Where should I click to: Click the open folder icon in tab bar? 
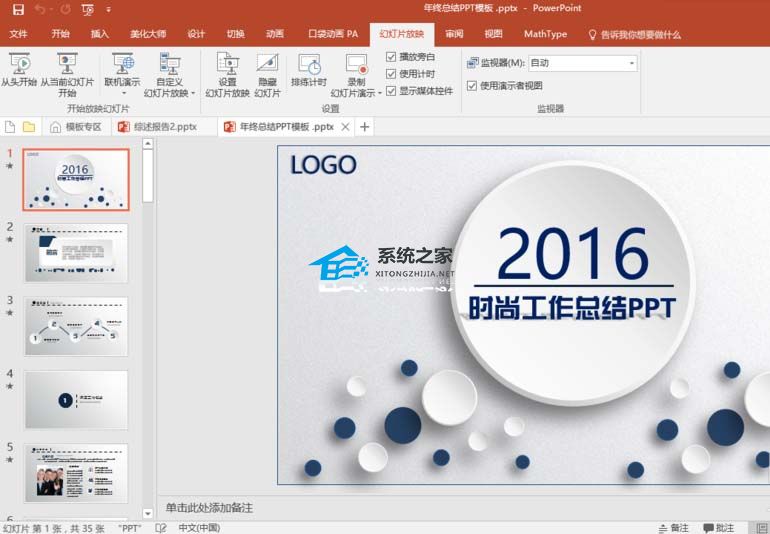[x=29, y=127]
